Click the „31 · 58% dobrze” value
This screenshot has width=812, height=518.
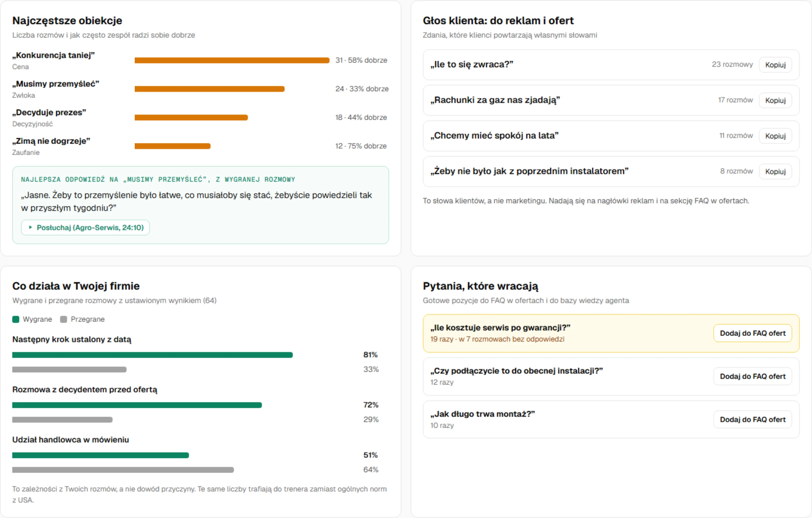(x=361, y=60)
